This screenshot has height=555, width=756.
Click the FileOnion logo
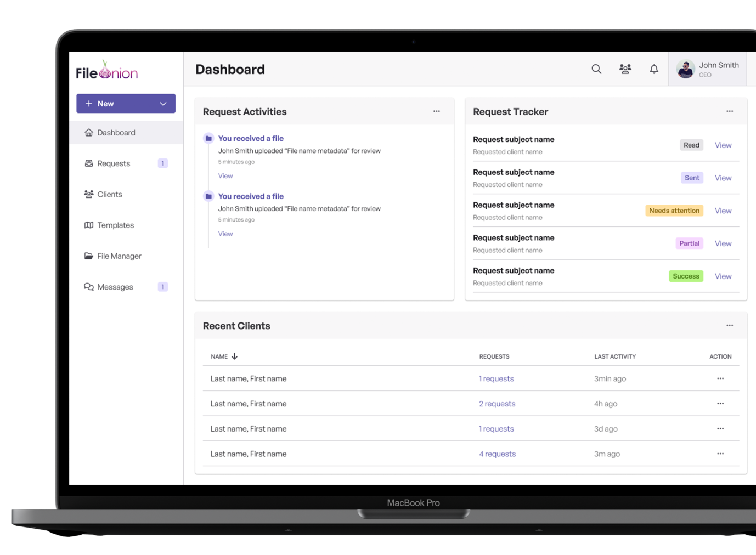click(x=107, y=70)
